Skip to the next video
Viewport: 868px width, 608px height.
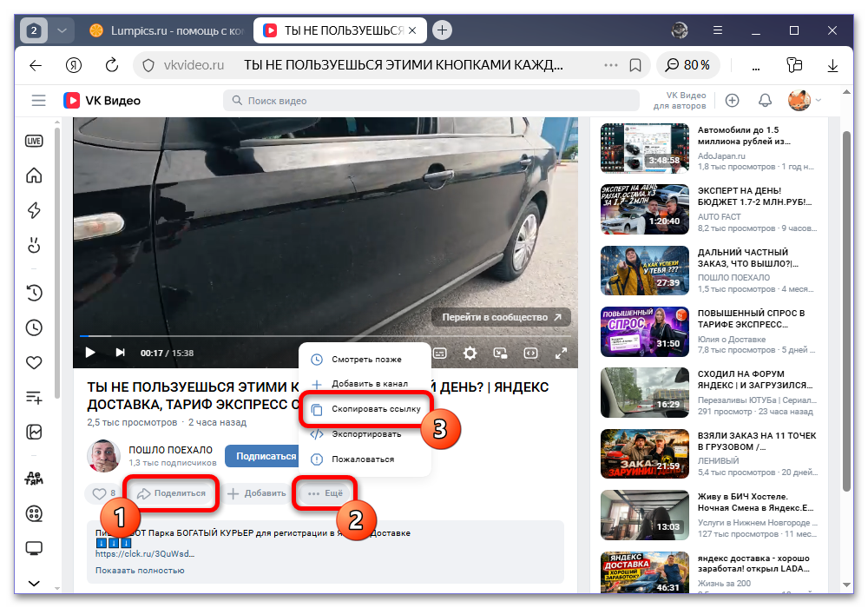coord(120,353)
